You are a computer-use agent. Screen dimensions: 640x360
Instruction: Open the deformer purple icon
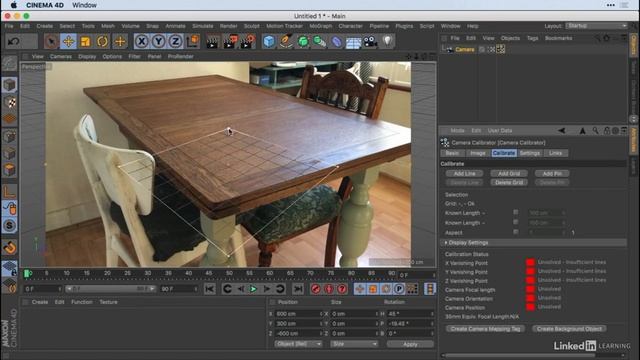click(336, 41)
